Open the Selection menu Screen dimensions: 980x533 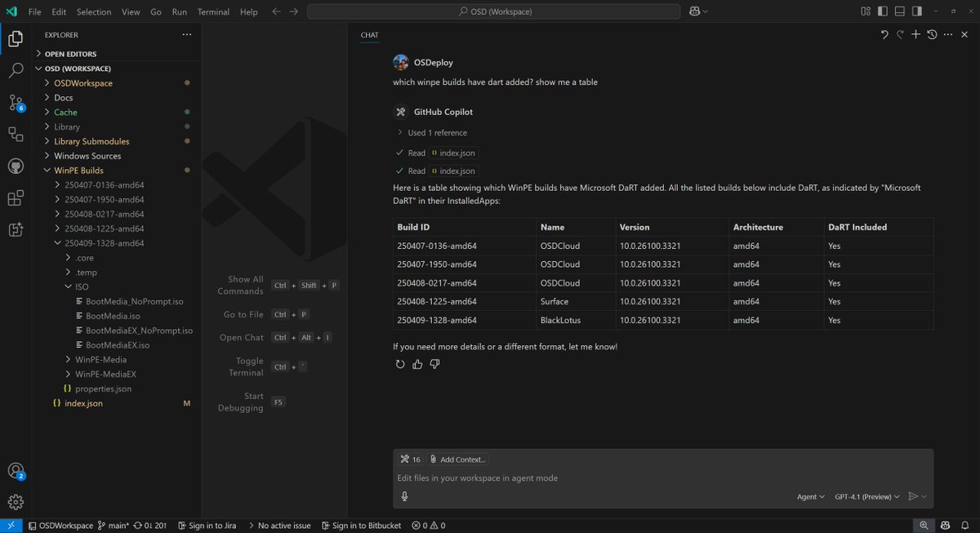coord(94,12)
